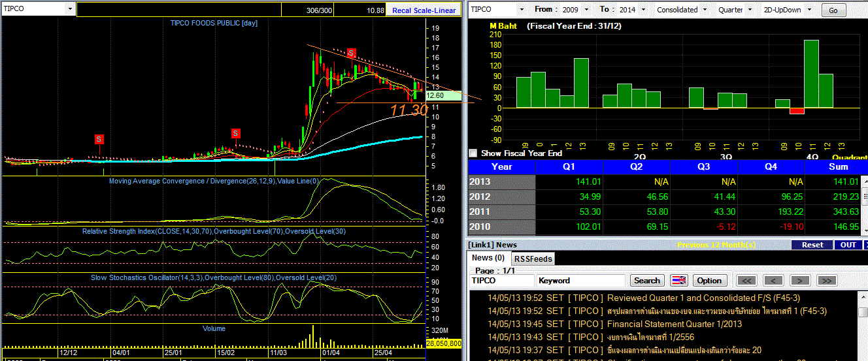
Task: Click the TIPCO FOODS PUBLIC [day] chart title
Action: pyautogui.click(x=214, y=23)
